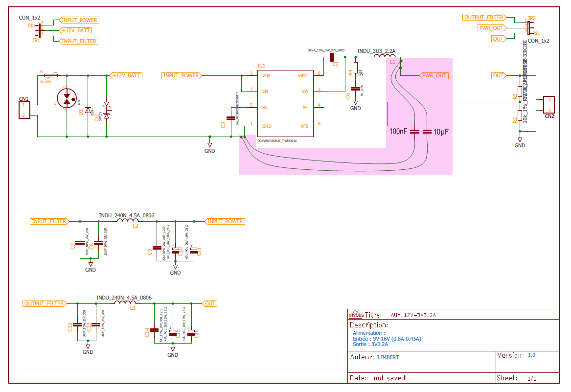The width and height of the screenshot is (571, 392).
Task: Select inductor L2 coil symbol
Action: [127, 220]
